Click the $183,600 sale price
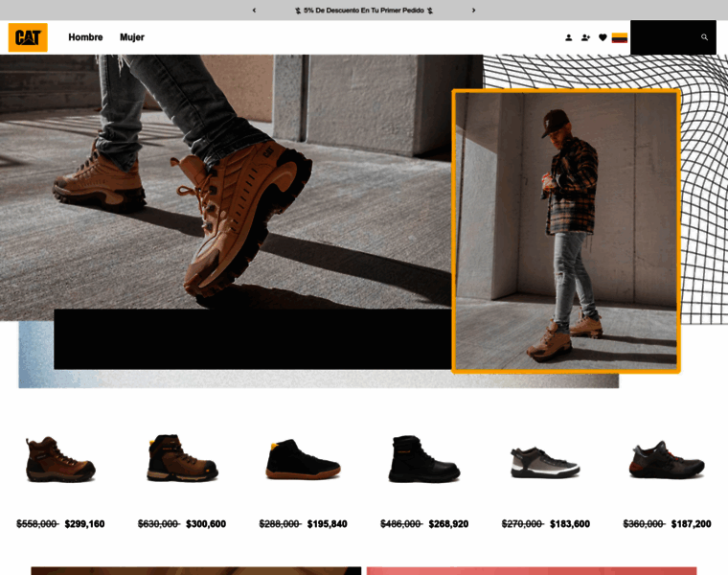Image resolution: width=728 pixels, height=575 pixels. point(570,524)
